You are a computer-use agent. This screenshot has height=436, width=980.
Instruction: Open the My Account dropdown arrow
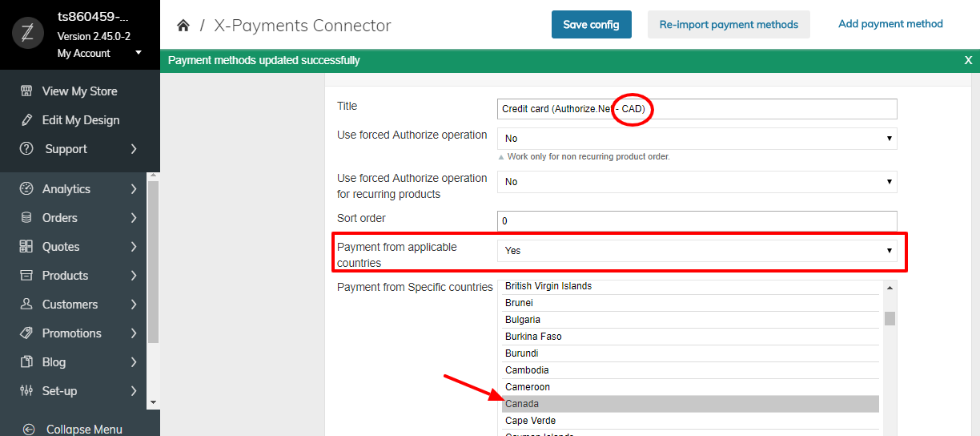(139, 53)
